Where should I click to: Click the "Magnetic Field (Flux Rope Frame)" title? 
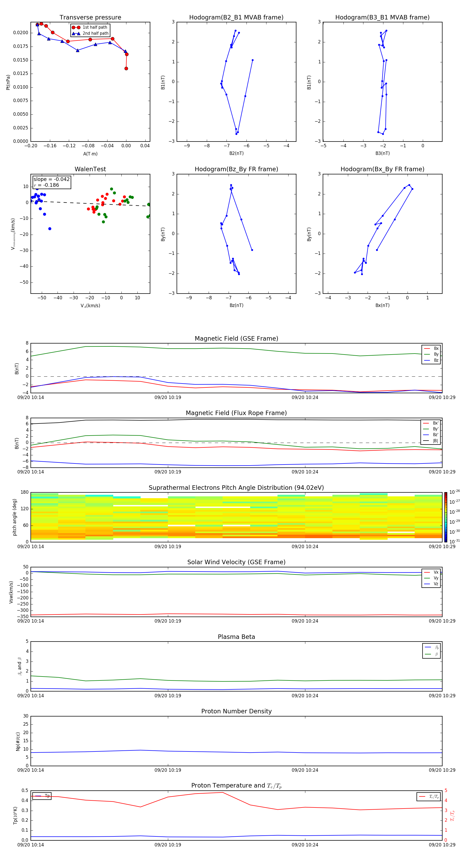coord(236,413)
